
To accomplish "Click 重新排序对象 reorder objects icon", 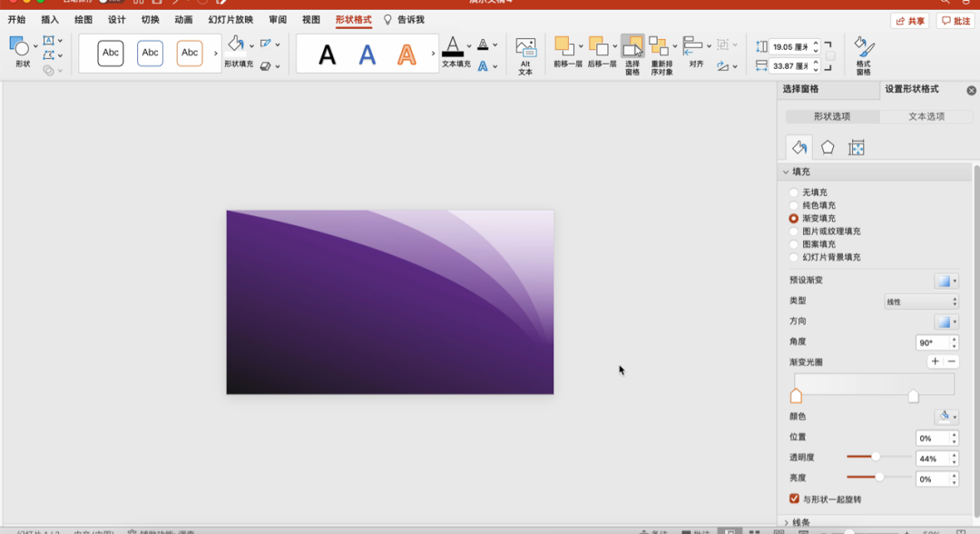I will tap(658, 45).
